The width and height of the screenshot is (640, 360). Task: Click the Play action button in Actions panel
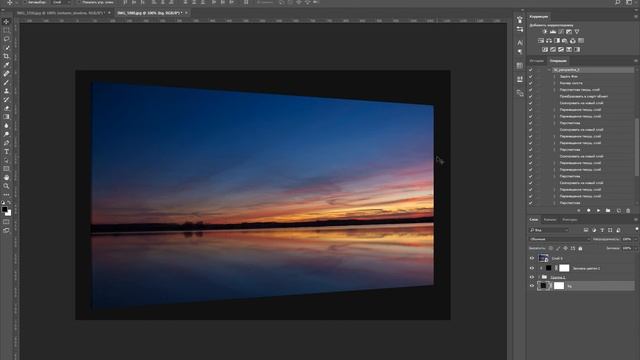[x=598, y=211]
